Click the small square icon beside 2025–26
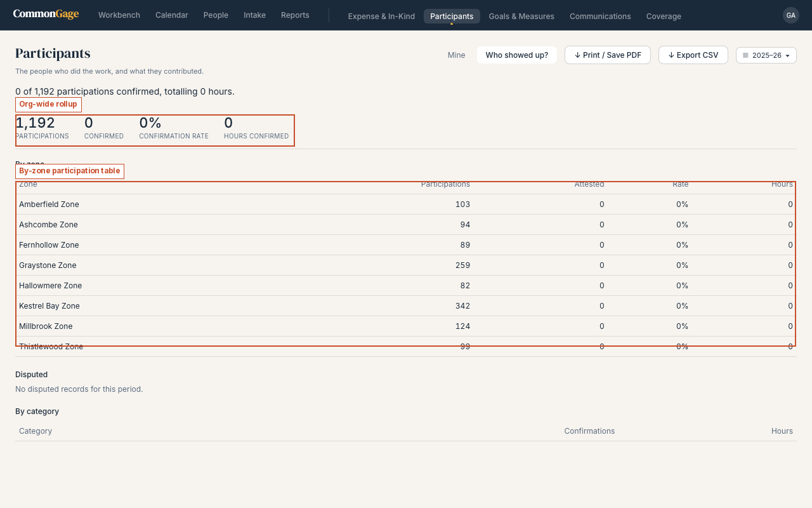This screenshot has width=812, height=508. (745, 55)
